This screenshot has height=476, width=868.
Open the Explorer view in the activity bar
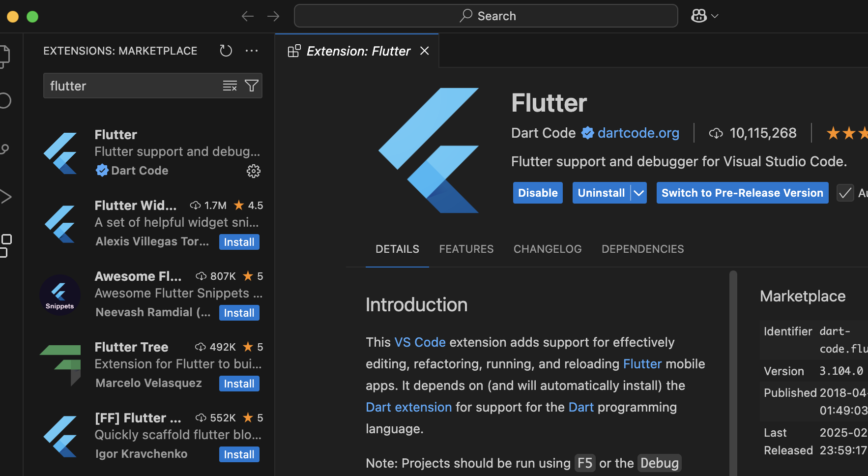(4, 56)
